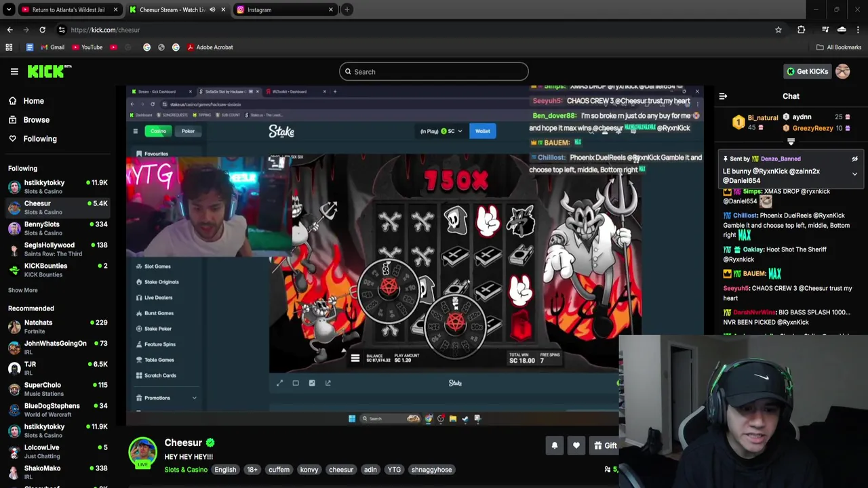
Task: Open hstikkytoky channel under Following list
Action: (x=58, y=186)
